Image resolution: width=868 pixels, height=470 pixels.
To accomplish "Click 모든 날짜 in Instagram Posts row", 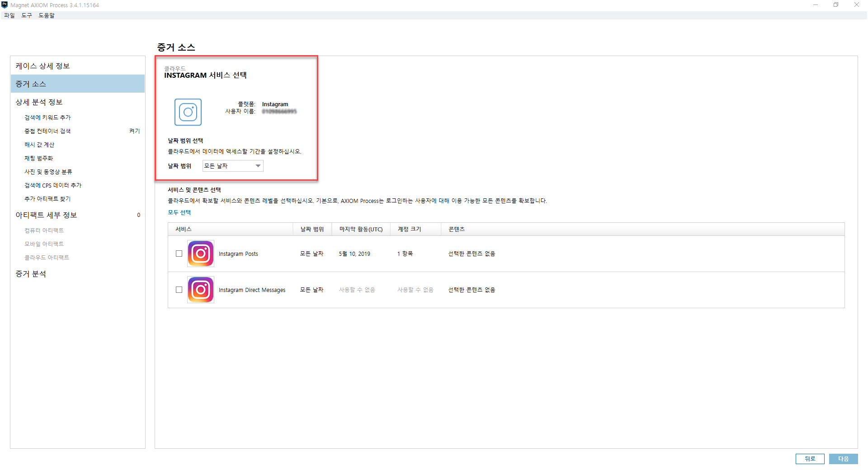I will (x=312, y=254).
